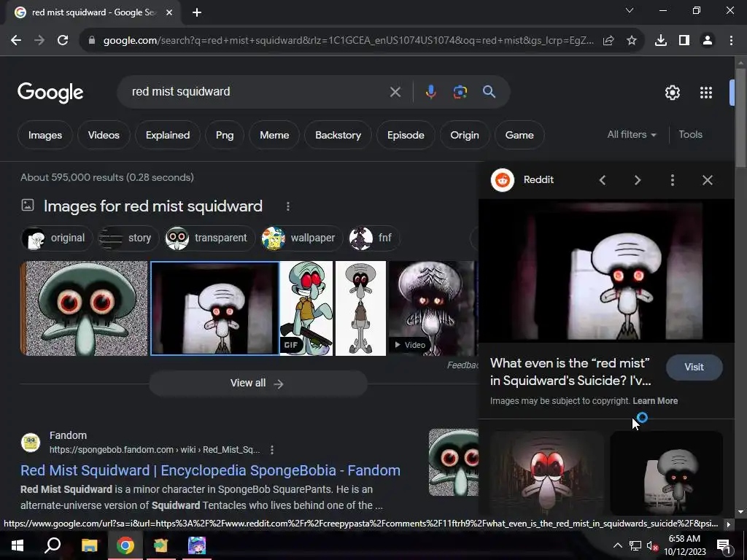
Task: Open options for Fandom result
Action: click(272, 449)
